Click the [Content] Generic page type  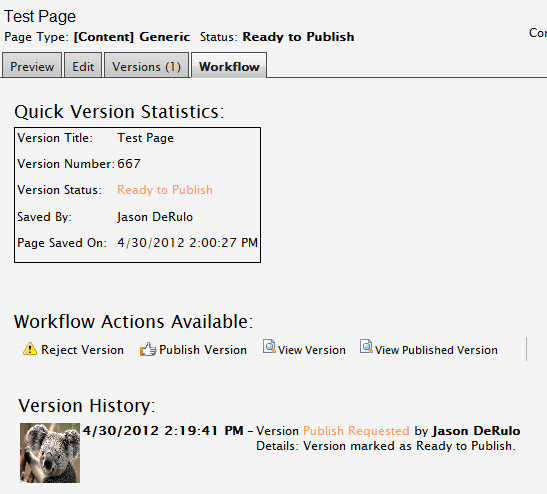(x=132, y=37)
